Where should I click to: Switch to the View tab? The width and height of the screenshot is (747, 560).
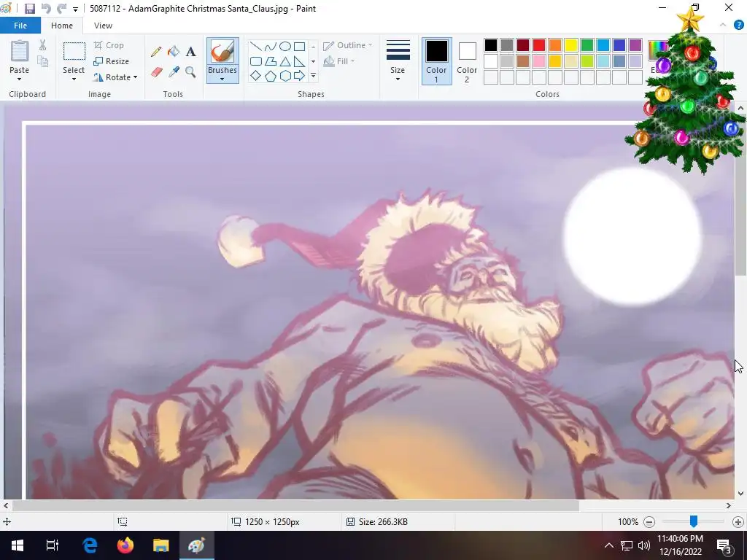pos(103,26)
